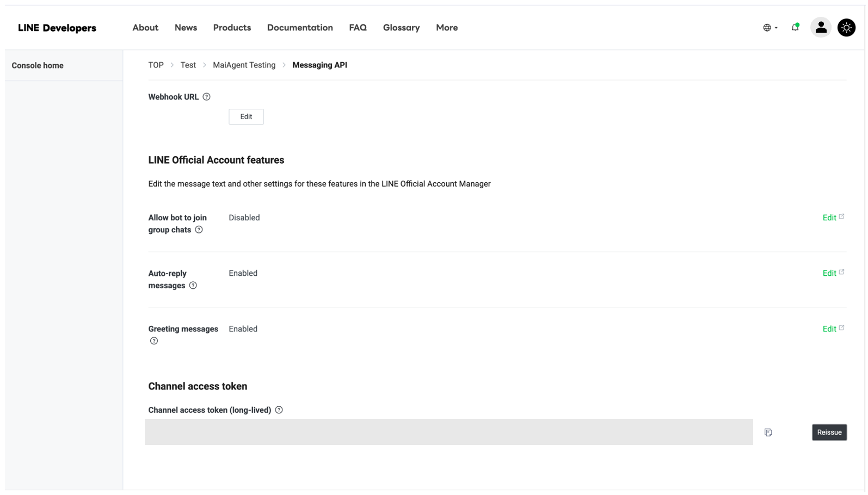Image resolution: width=868 pixels, height=495 pixels.
Task: Open the user profile avatar
Action: (x=820, y=28)
